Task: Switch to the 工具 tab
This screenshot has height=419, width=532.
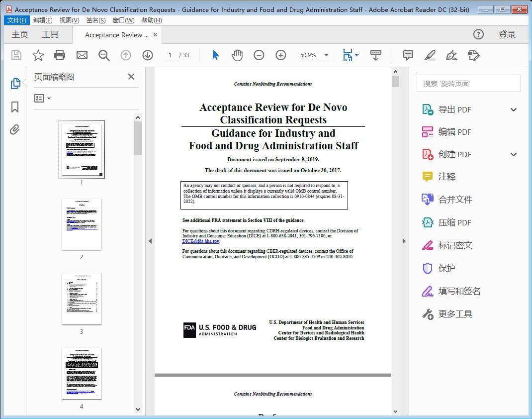Action: click(x=50, y=34)
